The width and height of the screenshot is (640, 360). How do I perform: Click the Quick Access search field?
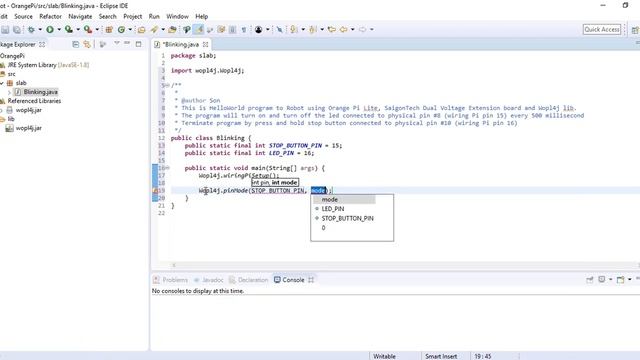click(x=602, y=29)
